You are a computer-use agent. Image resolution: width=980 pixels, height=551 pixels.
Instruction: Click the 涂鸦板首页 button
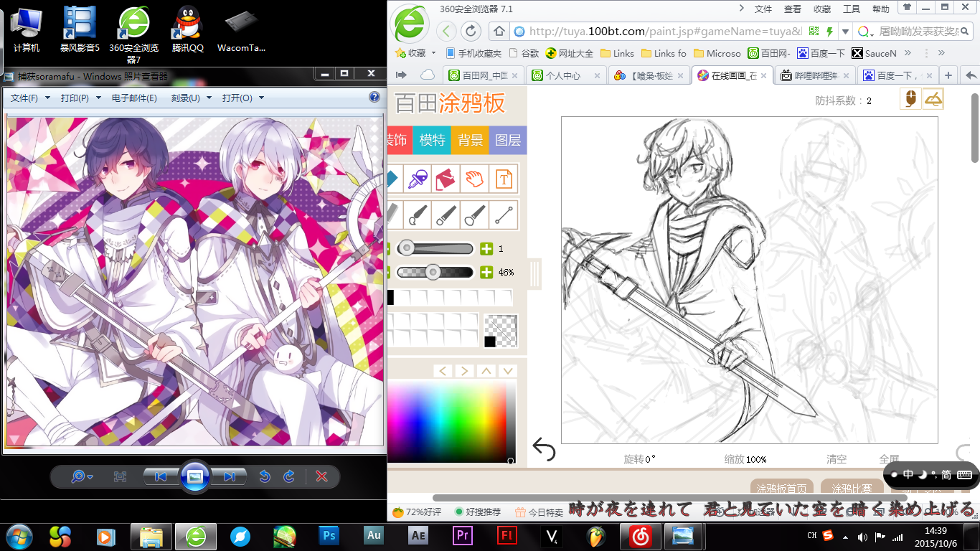(782, 488)
